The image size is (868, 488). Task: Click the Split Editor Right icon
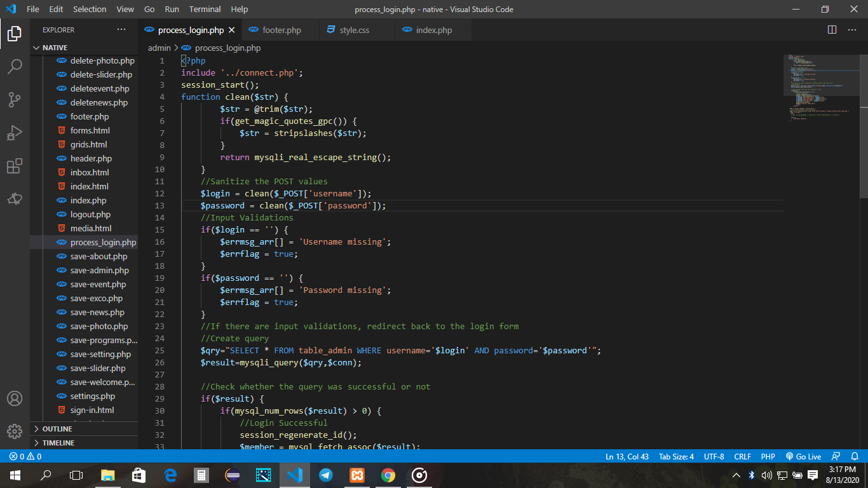(x=832, y=30)
